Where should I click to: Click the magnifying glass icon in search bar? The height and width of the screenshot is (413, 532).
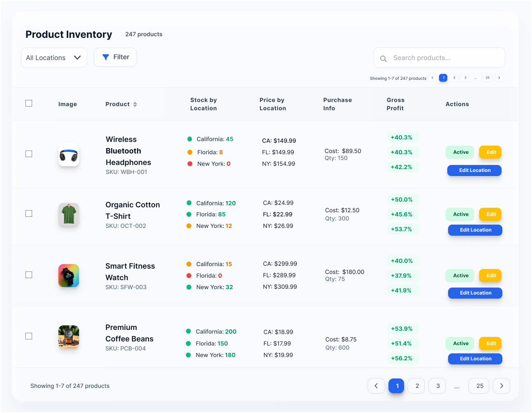tap(383, 58)
